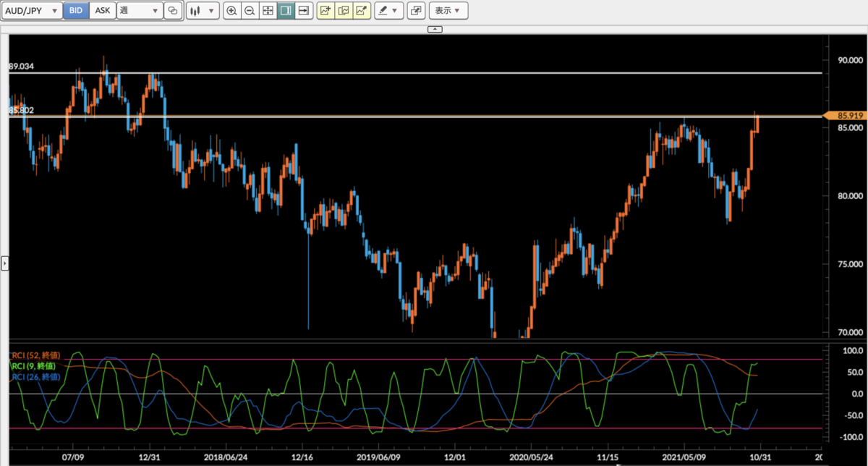This screenshot has height=466, width=868.
Task: Open the AUD/JPY currency pair dropdown
Action: (x=32, y=10)
